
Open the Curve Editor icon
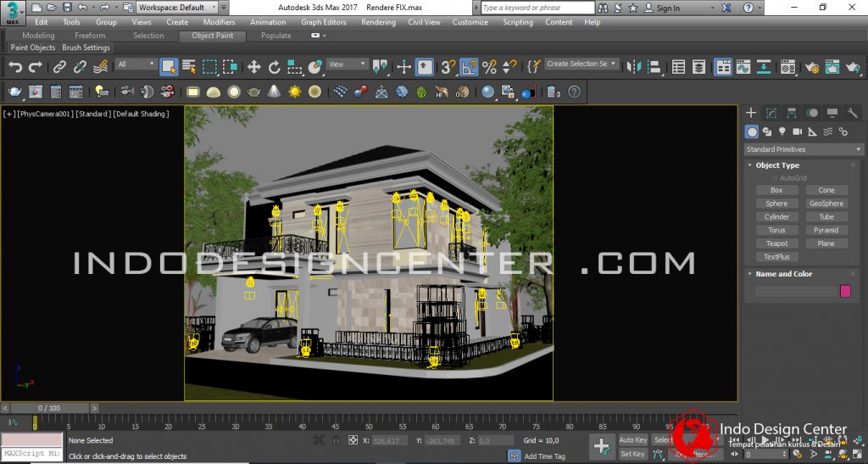pos(743,67)
